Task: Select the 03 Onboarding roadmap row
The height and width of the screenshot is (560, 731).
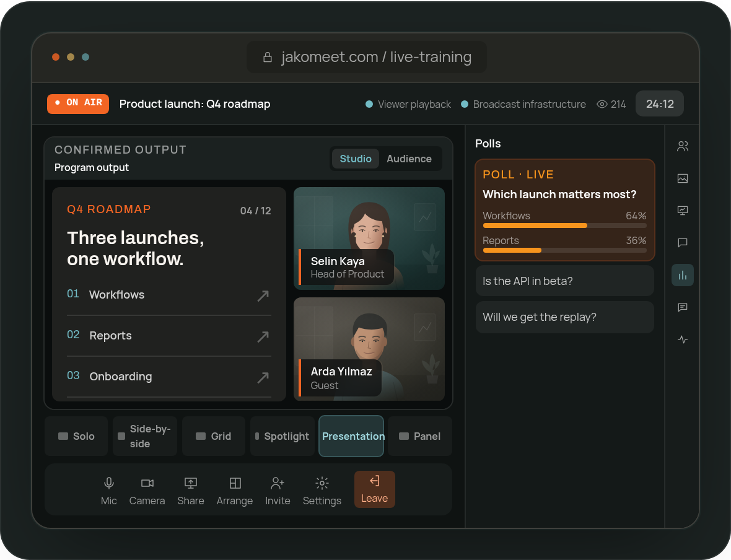Action: 169,377
